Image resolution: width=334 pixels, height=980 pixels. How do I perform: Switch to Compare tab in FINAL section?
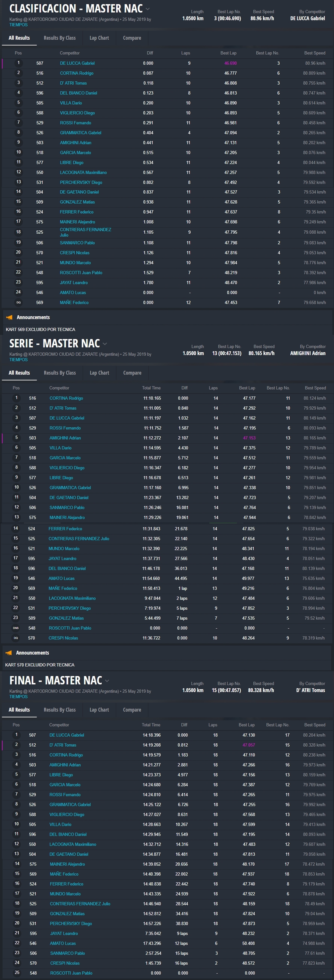point(132,710)
